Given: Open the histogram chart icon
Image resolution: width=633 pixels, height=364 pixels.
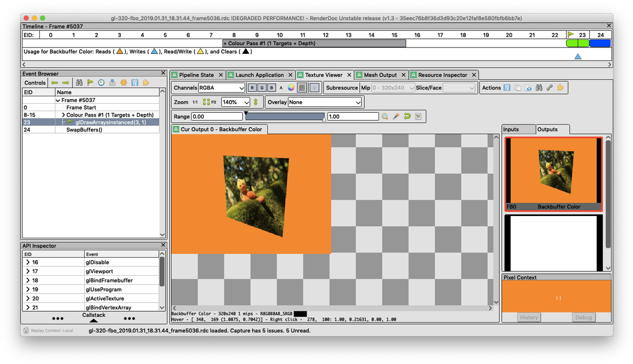Looking at the screenshot, I should click(418, 117).
